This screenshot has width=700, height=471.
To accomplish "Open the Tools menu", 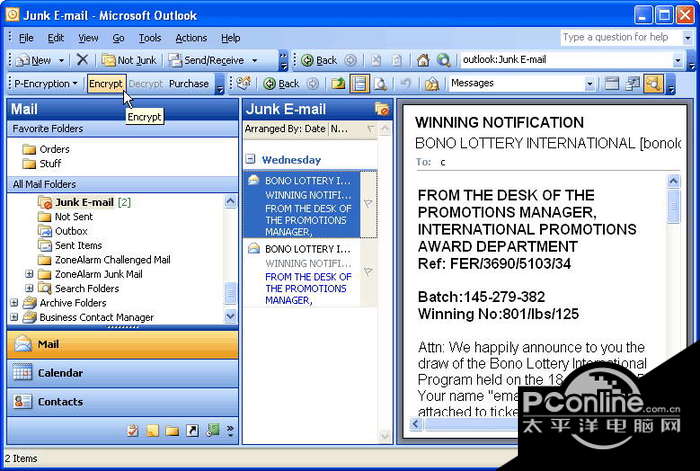I will click(150, 38).
